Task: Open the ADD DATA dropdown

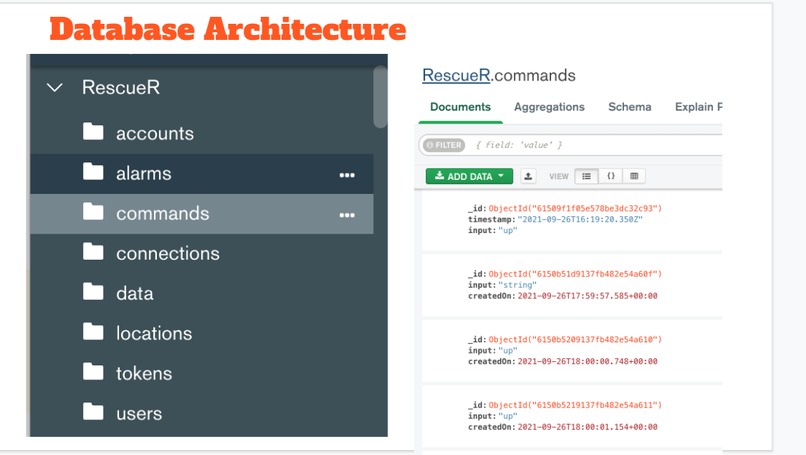Action: [469, 176]
